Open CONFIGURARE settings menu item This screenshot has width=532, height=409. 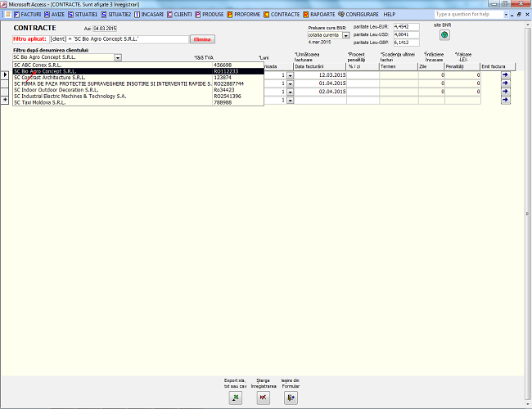(358, 14)
